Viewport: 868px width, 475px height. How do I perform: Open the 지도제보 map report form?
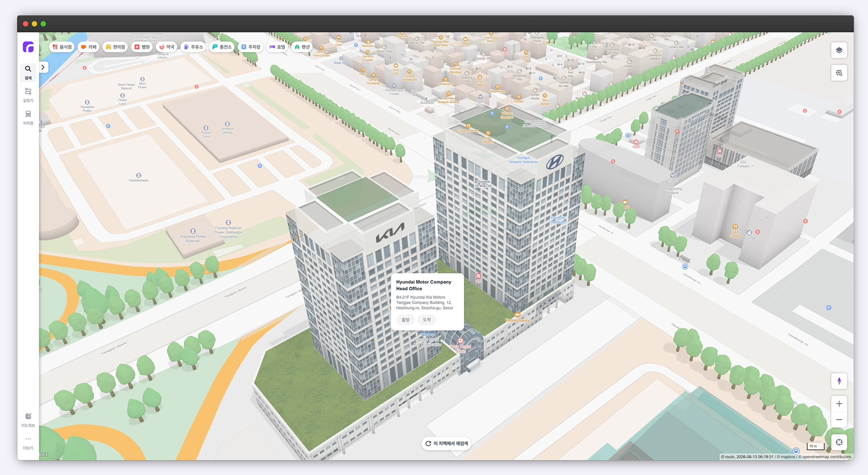coord(28,420)
